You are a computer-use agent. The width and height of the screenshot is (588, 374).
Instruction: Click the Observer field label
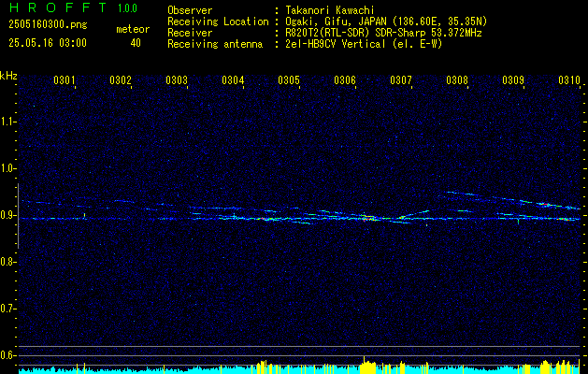pos(190,10)
